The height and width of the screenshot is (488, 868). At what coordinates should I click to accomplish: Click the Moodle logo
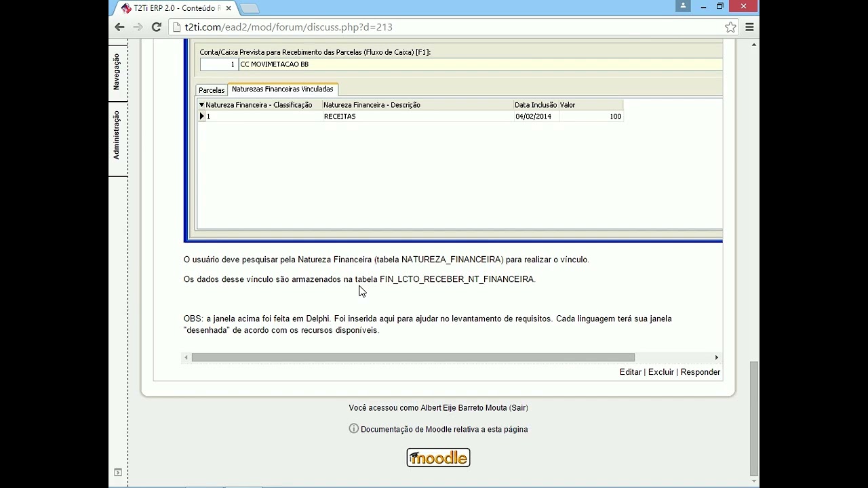coord(438,457)
